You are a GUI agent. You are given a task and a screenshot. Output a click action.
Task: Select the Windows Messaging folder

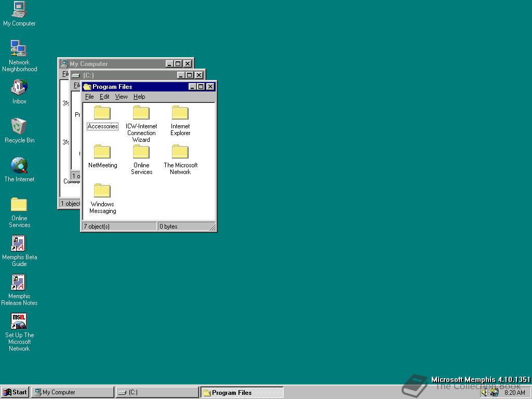[102, 191]
